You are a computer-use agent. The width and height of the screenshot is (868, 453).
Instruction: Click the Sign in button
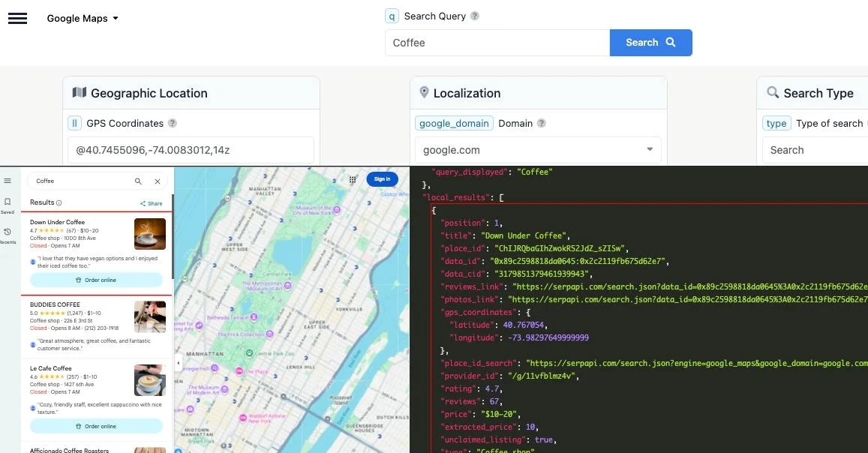point(382,179)
